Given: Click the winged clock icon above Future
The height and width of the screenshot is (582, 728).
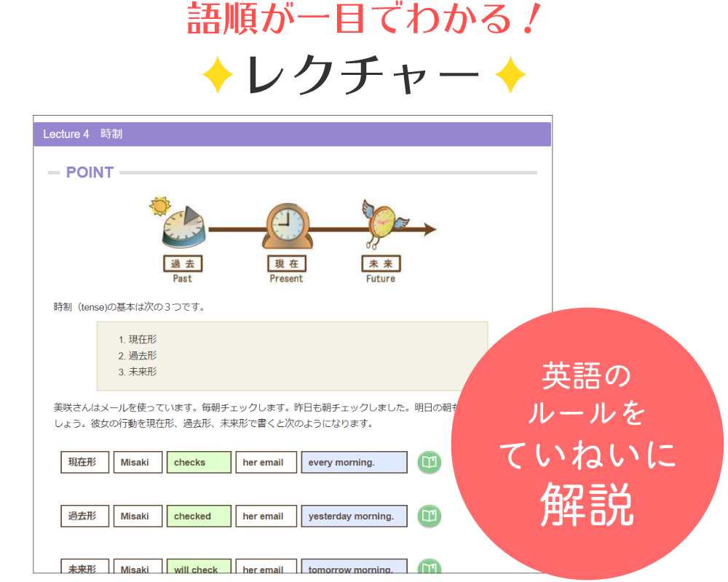Looking at the screenshot, I should pos(381,222).
